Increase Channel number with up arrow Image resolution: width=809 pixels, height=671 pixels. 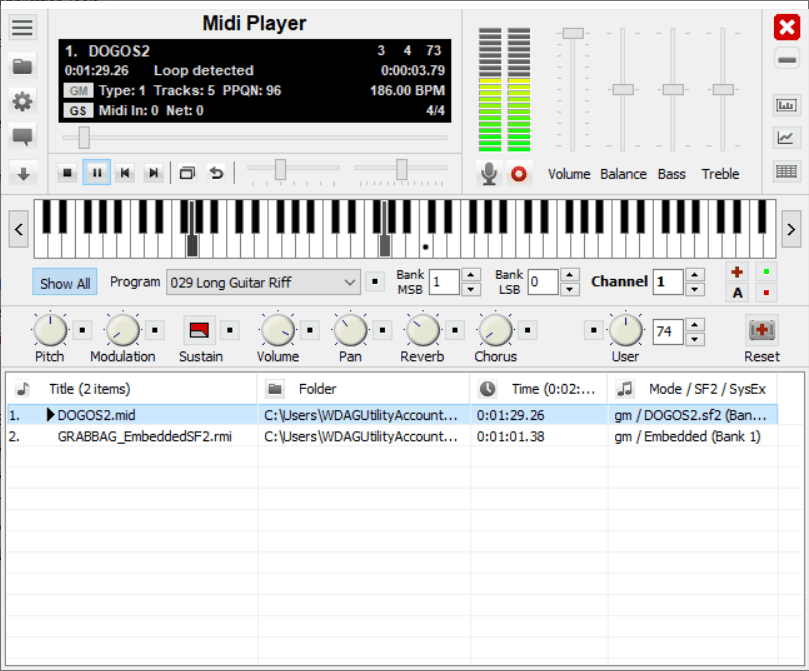pos(694,275)
